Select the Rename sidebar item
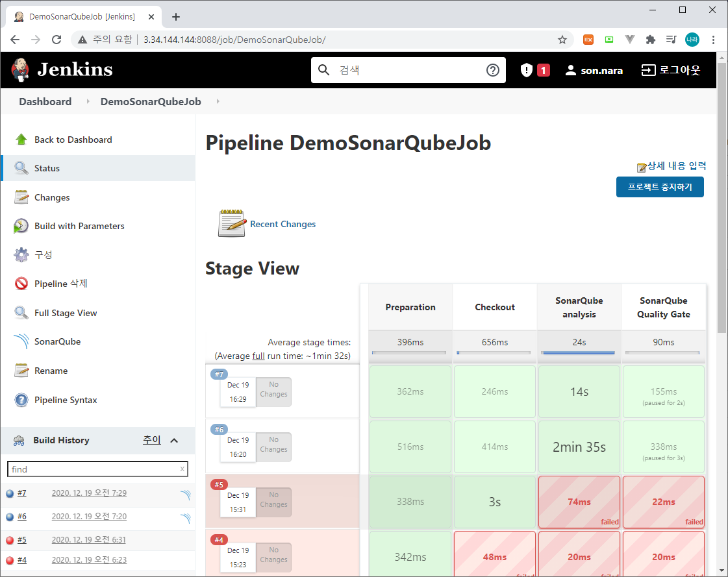The image size is (728, 577). (x=51, y=371)
